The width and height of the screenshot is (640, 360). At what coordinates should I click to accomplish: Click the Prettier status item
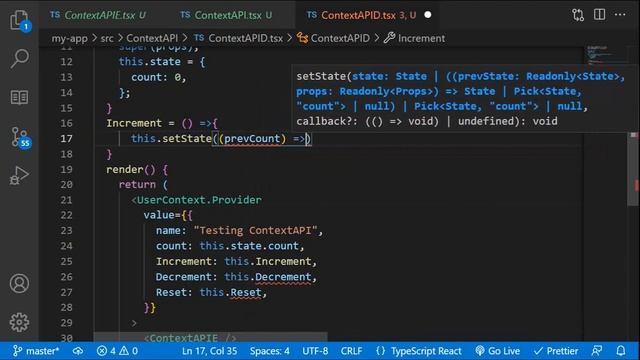(x=556, y=351)
